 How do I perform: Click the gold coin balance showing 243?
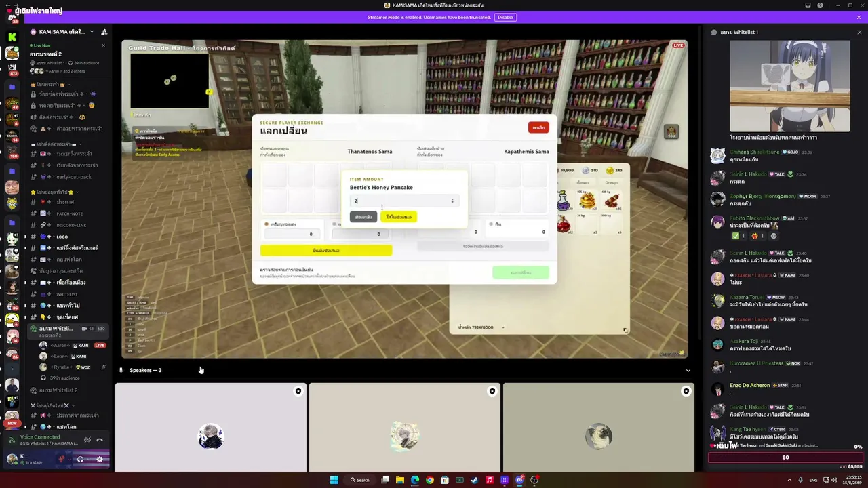click(x=614, y=170)
